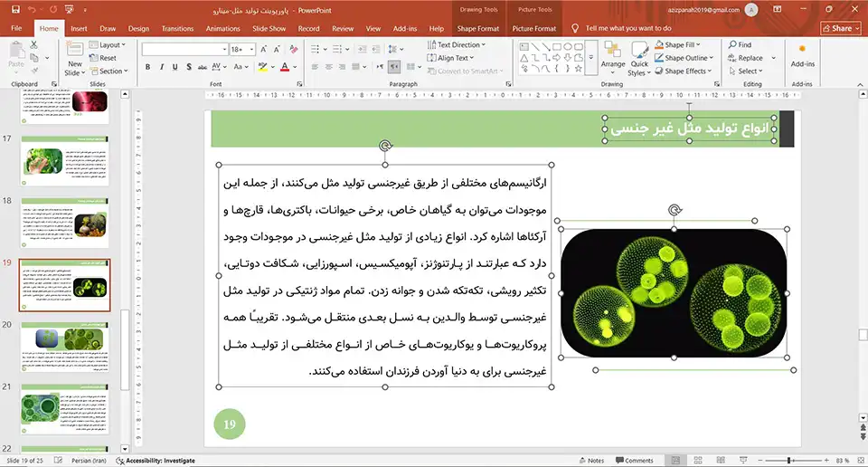Click the decrease list level icon
Image resolution: width=868 pixels, height=467 pixels.
coord(362,49)
